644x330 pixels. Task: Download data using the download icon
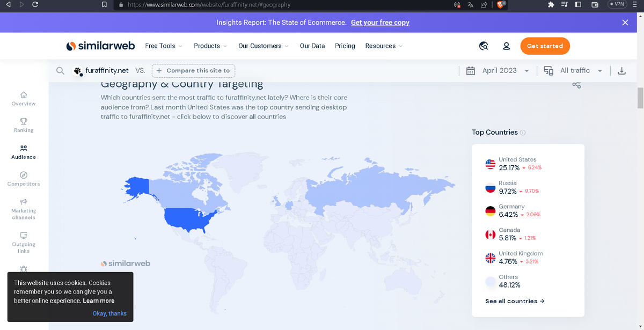(x=622, y=71)
